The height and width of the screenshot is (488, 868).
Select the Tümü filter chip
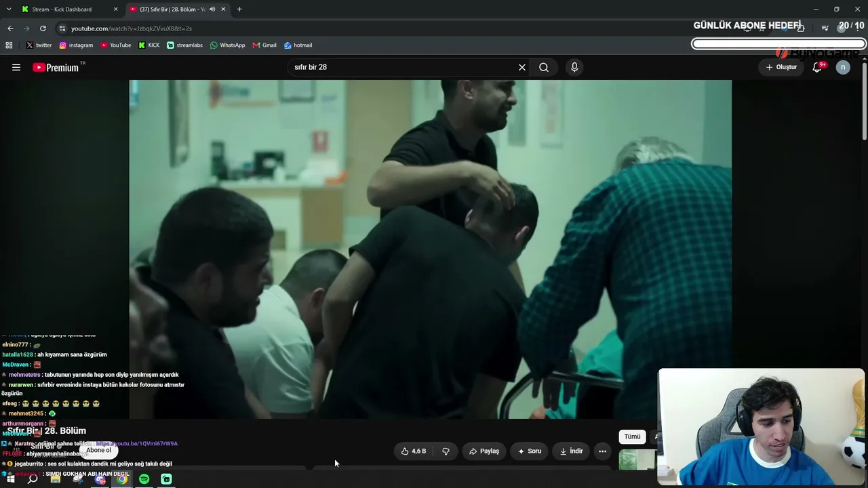[x=632, y=437]
